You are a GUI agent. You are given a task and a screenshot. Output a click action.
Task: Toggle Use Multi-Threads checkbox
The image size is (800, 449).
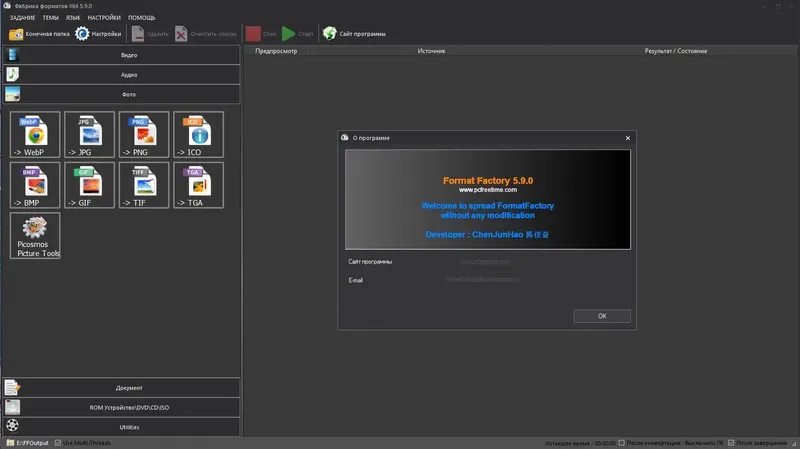58,443
